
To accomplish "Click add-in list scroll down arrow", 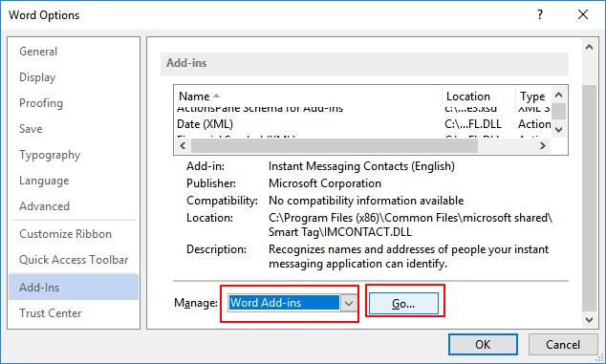I will coord(559,130).
